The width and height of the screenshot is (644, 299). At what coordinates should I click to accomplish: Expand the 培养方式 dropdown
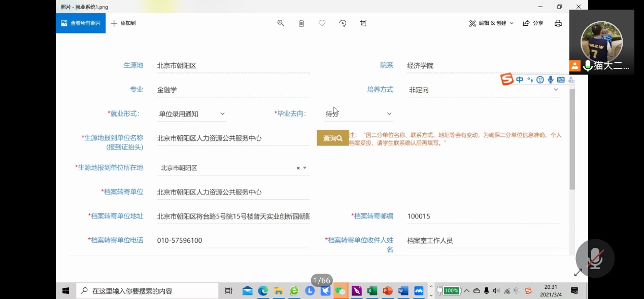556,90
